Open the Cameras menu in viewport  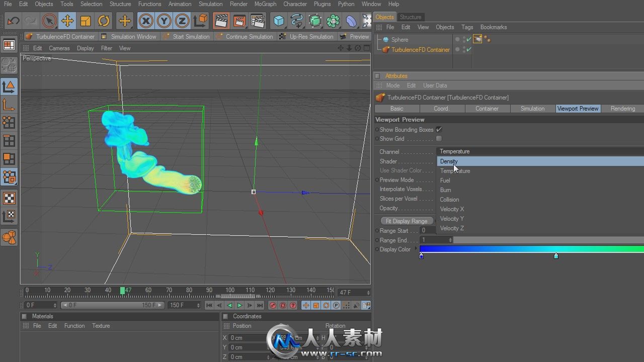point(59,48)
